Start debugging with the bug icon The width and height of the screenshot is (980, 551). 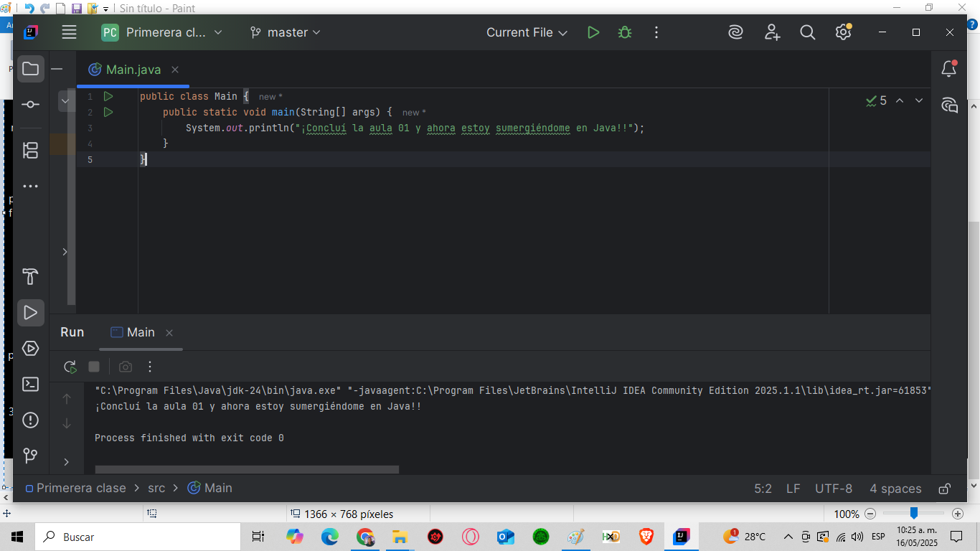625,32
